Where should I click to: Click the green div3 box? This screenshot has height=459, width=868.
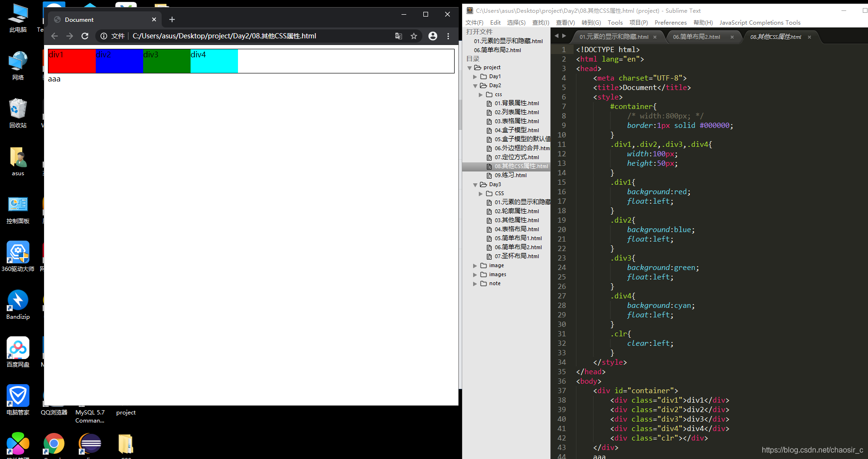pyautogui.click(x=167, y=61)
